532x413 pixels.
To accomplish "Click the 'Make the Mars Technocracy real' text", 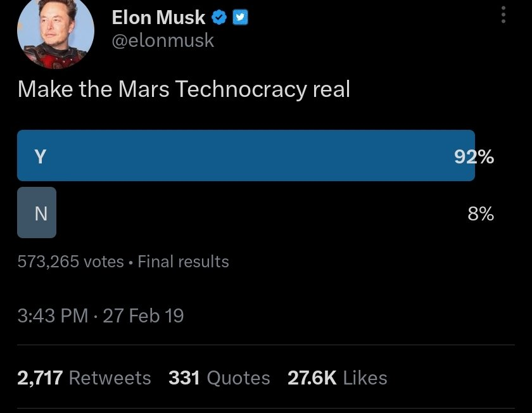I will coord(184,89).
